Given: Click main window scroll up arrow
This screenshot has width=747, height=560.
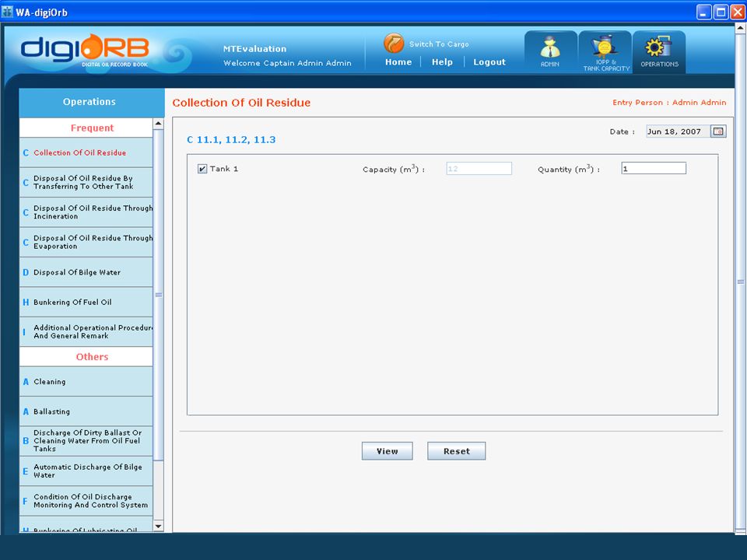Looking at the screenshot, I should tap(740, 29).
